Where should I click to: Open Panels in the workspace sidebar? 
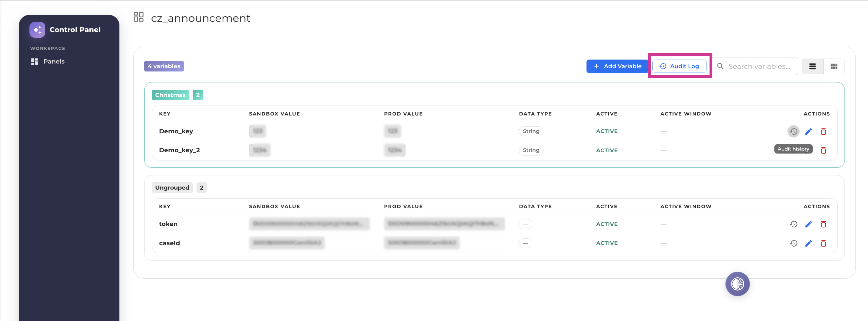tap(48, 61)
